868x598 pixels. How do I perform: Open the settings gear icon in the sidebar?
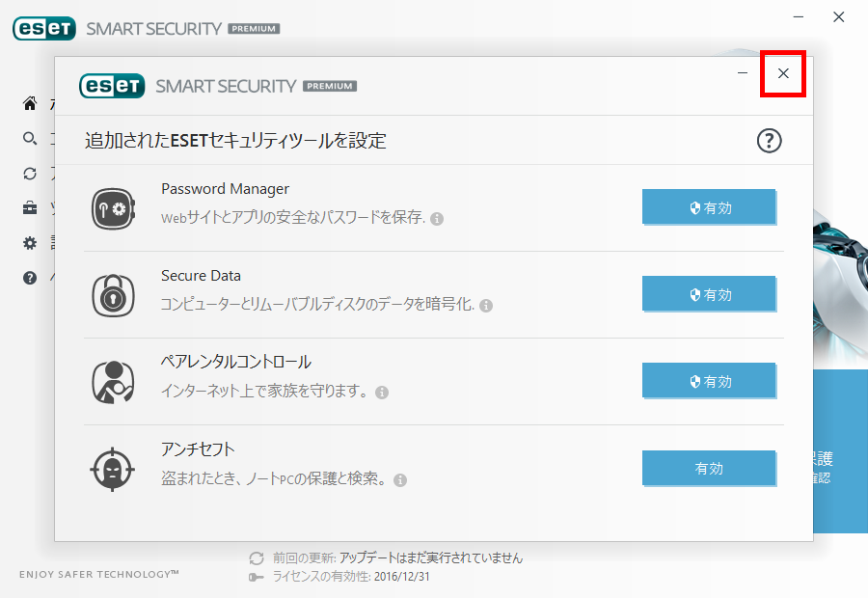point(30,243)
